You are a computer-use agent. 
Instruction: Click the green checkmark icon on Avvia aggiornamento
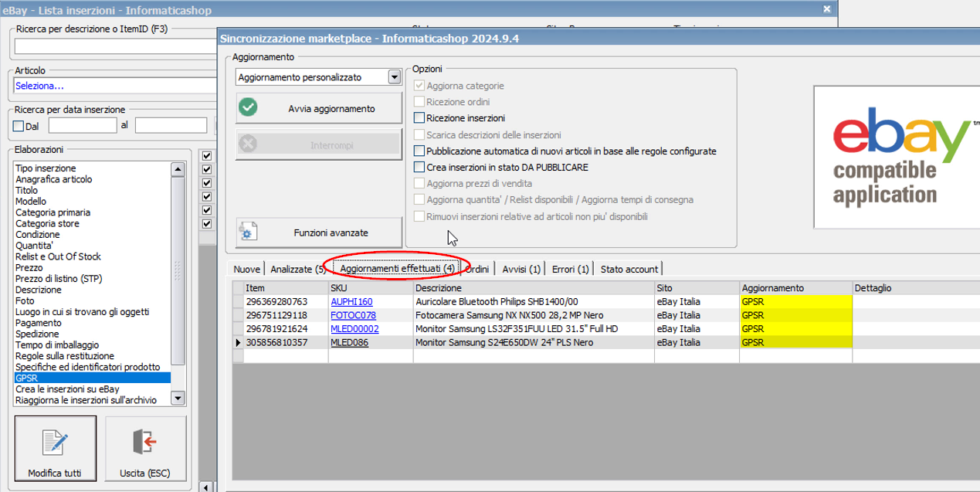[x=248, y=108]
